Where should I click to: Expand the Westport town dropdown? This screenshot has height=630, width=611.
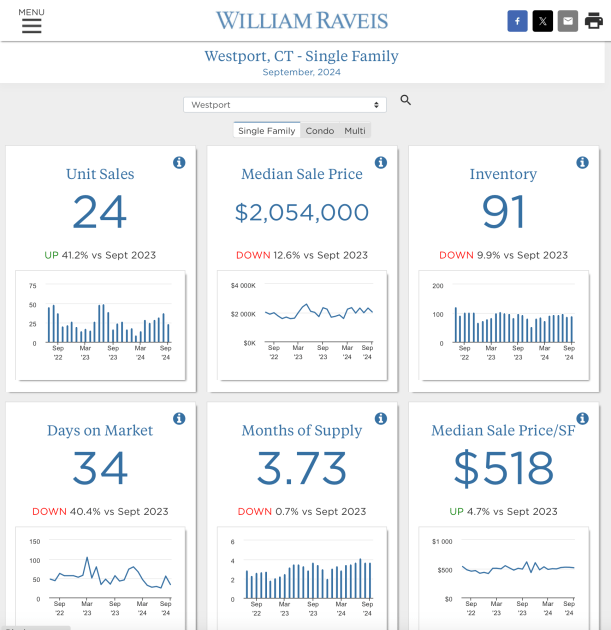point(285,104)
